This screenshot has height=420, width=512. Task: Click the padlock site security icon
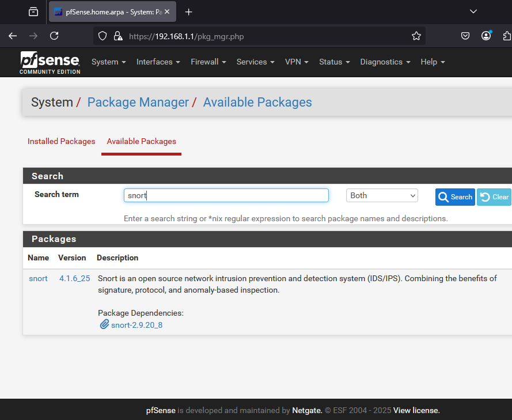click(x=118, y=36)
